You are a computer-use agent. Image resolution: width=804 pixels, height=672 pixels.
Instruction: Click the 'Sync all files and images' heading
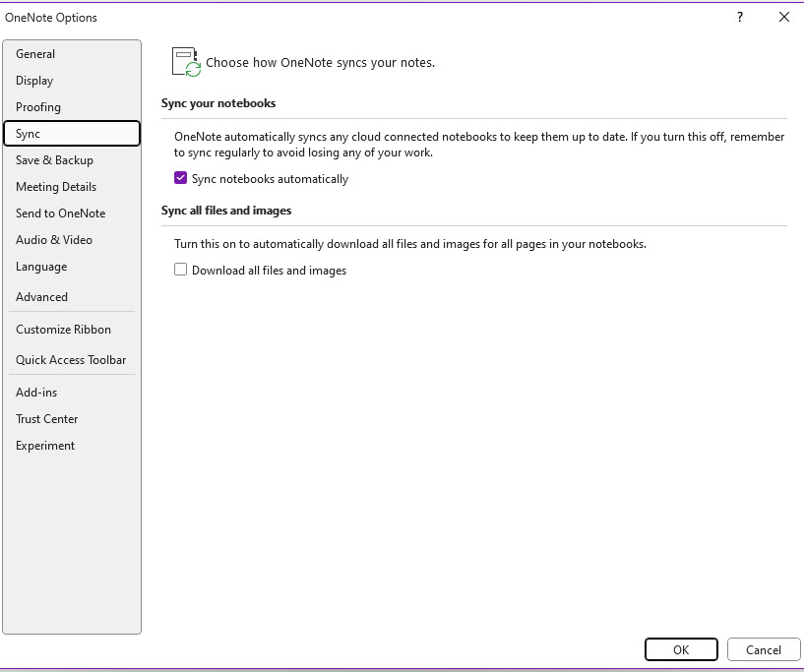[226, 211]
